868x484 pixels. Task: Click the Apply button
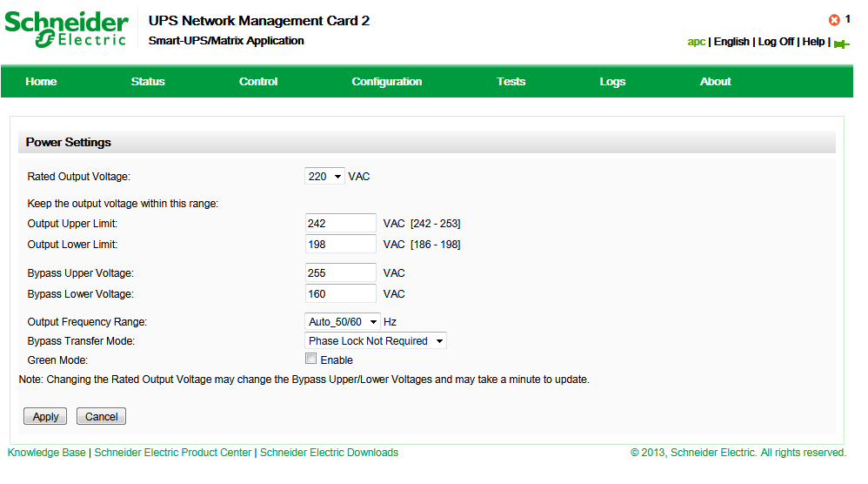[x=45, y=416]
